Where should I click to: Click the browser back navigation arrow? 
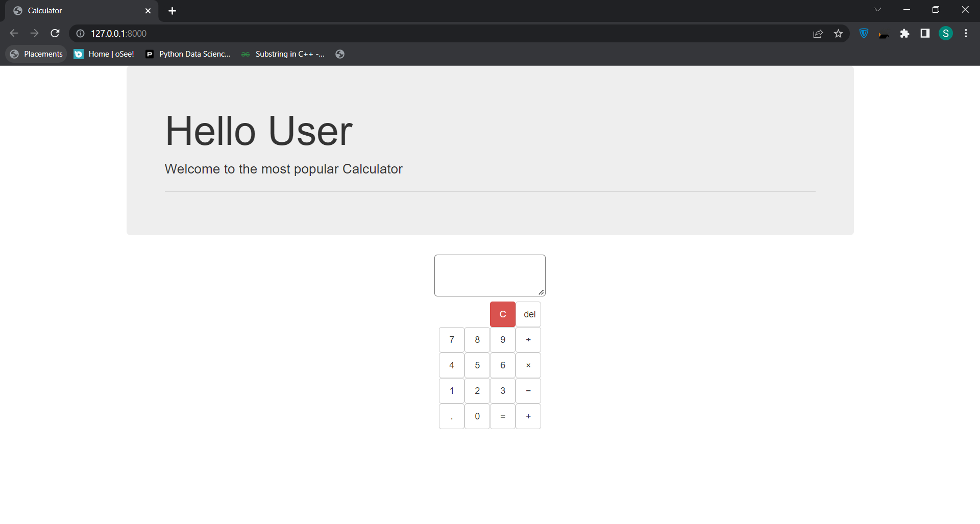(x=14, y=33)
